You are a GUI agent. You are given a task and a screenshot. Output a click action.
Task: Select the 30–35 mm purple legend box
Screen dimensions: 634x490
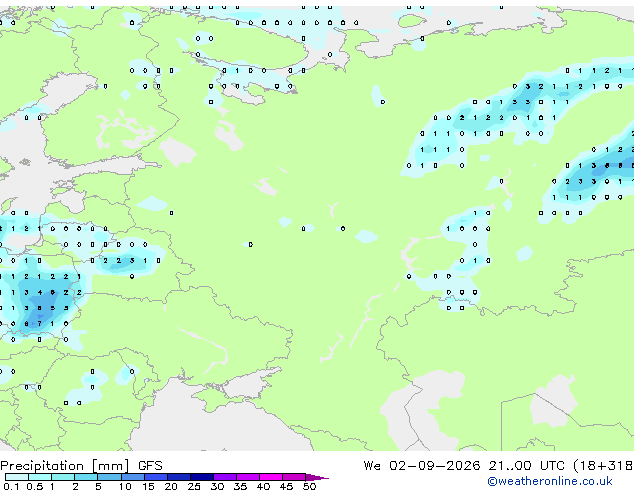point(224,477)
